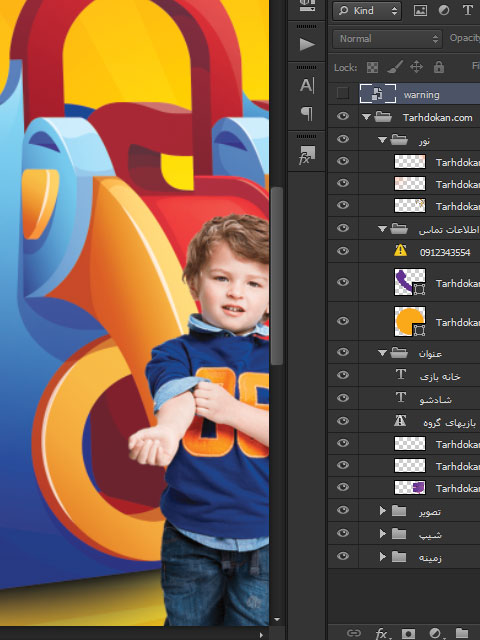Click warning triangle icon on 0912343554 layer
Screen dimensions: 480x640
tap(400, 250)
